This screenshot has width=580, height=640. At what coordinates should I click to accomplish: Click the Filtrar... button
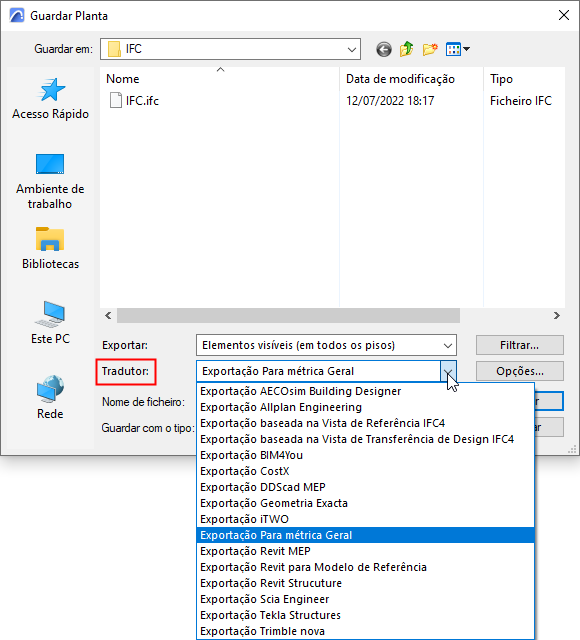pyautogui.click(x=520, y=345)
